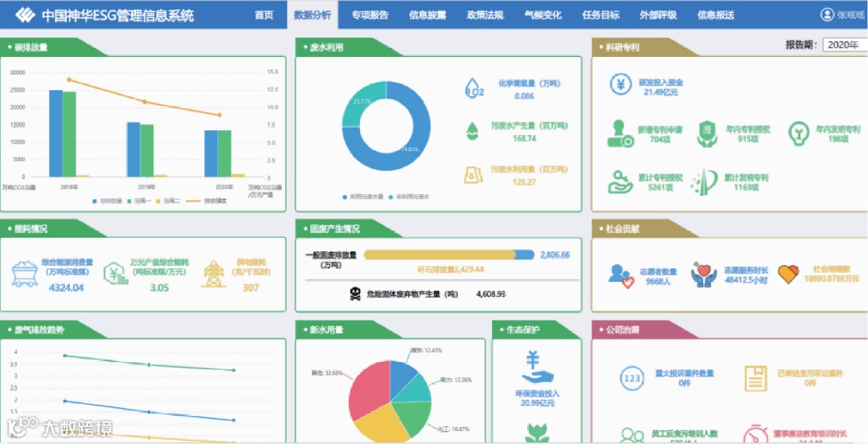Viewport: 868px width, 444px height.
Task: Click the value 4,608.93
Action: coord(491,295)
